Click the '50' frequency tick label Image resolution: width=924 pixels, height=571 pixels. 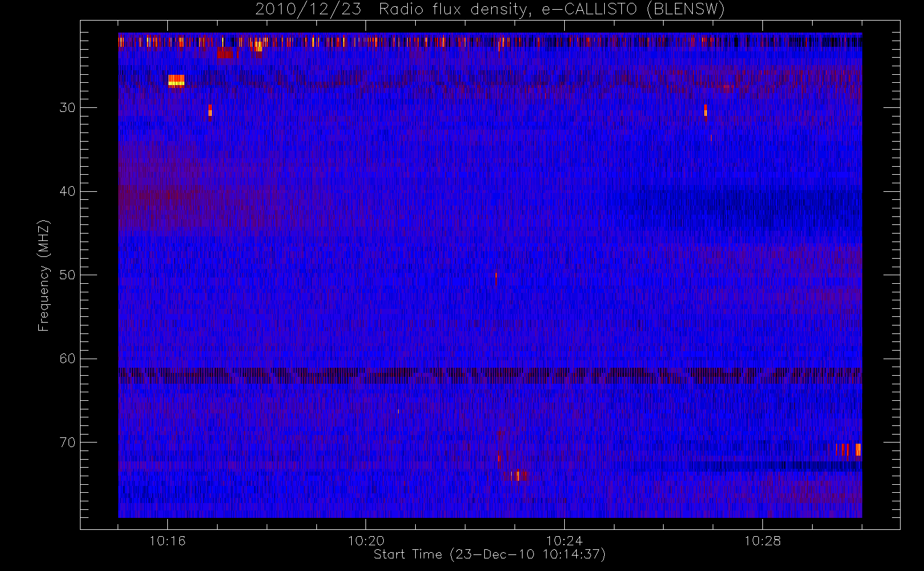pos(67,275)
